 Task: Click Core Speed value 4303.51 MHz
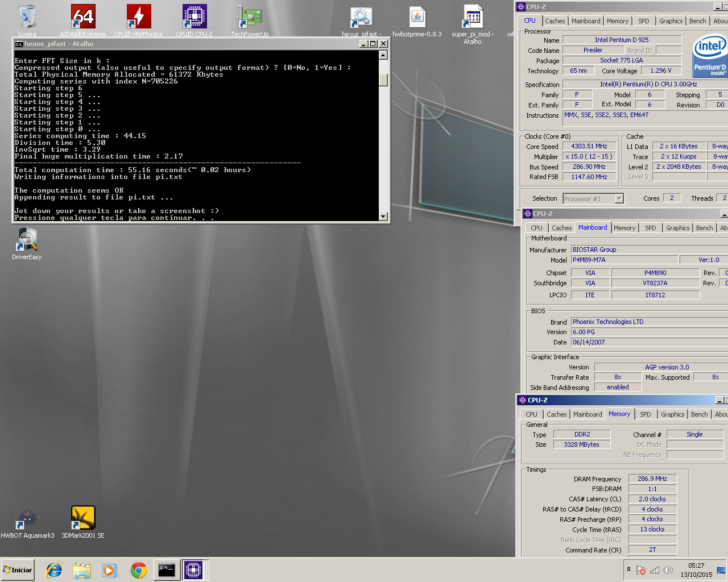click(x=589, y=146)
